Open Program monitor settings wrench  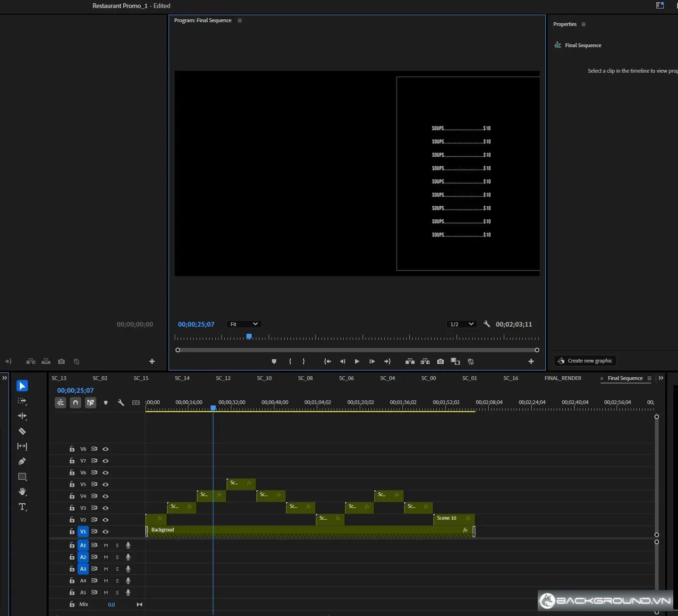[x=487, y=324]
